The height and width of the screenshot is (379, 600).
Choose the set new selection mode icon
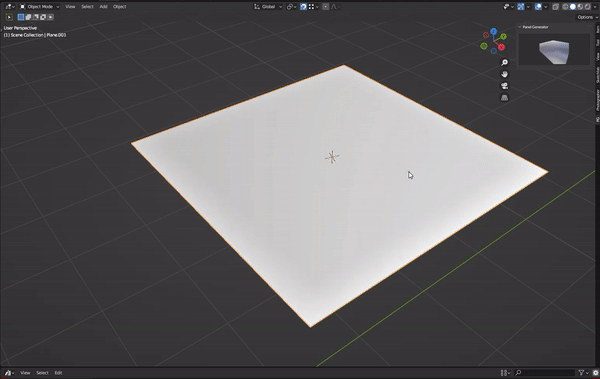coord(21,17)
